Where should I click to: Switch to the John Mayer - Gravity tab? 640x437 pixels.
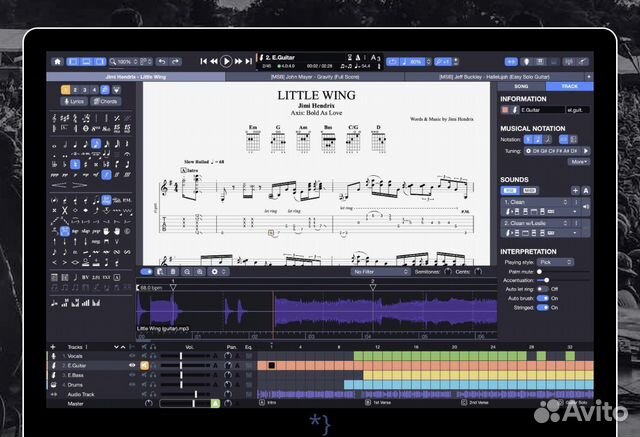pyautogui.click(x=315, y=77)
